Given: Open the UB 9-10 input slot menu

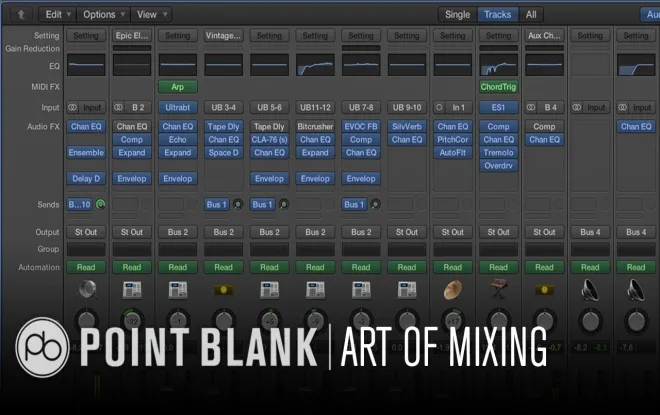Looking at the screenshot, I should click(x=407, y=107).
